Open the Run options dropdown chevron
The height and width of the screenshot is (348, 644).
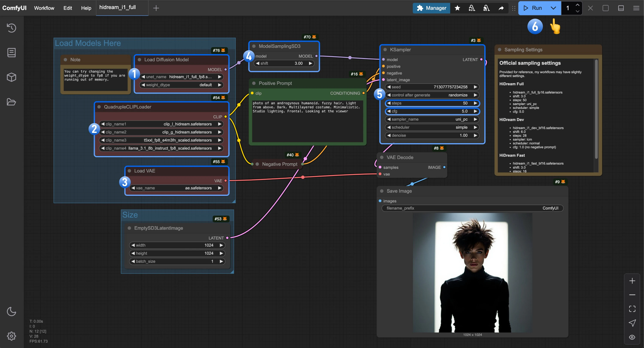(553, 8)
